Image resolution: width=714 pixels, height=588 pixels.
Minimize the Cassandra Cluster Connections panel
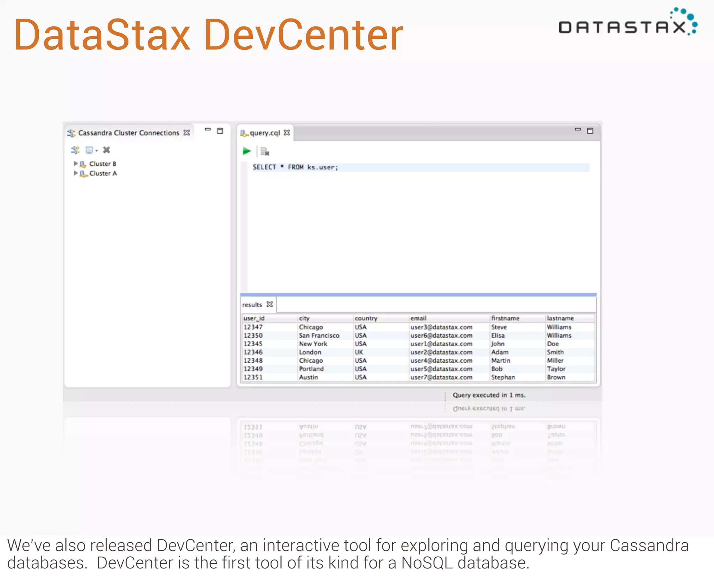click(x=208, y=129)
